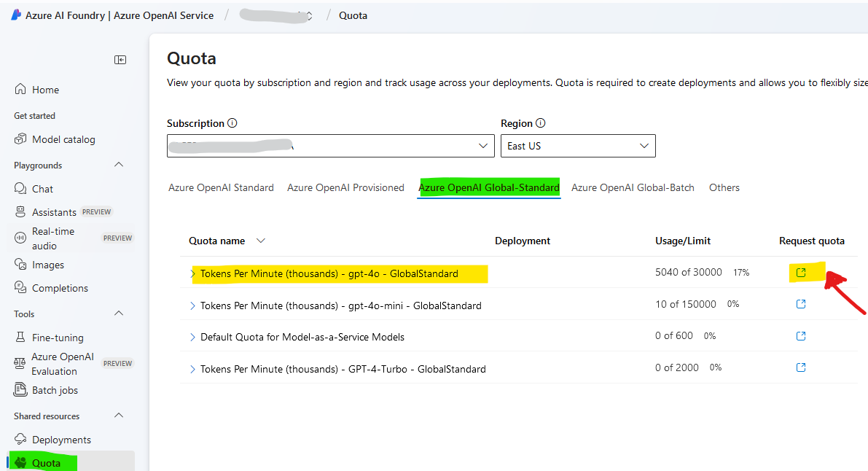Click the Request quota column header
868x471 pixels.
tap(812, 241)
